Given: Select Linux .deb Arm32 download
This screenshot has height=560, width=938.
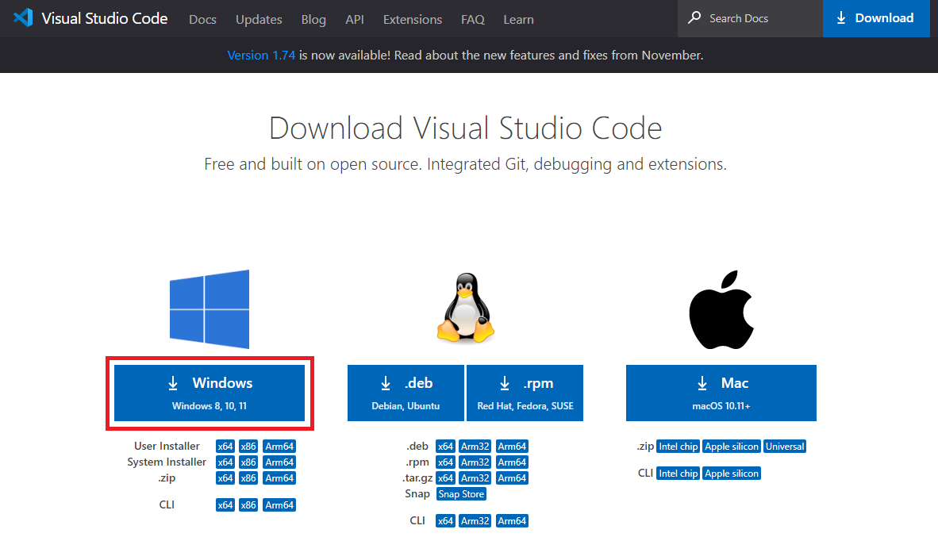Looking at the screenshot, I should [x=475, y=447].
